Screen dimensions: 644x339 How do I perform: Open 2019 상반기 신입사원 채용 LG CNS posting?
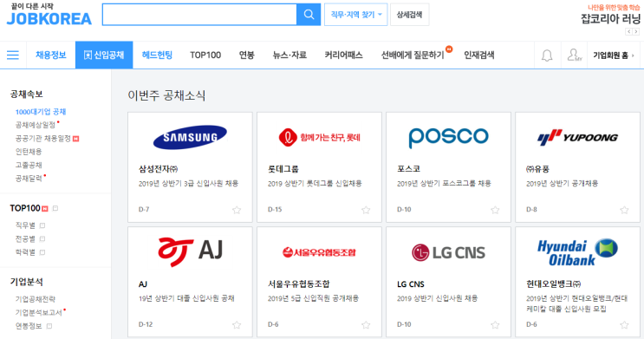point(437,298)
